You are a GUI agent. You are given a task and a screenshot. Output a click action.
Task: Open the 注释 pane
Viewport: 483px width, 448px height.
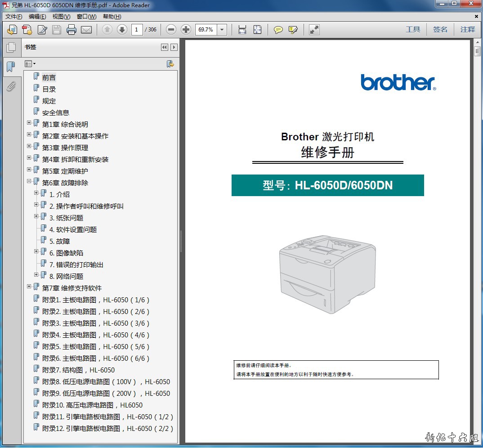467,30
